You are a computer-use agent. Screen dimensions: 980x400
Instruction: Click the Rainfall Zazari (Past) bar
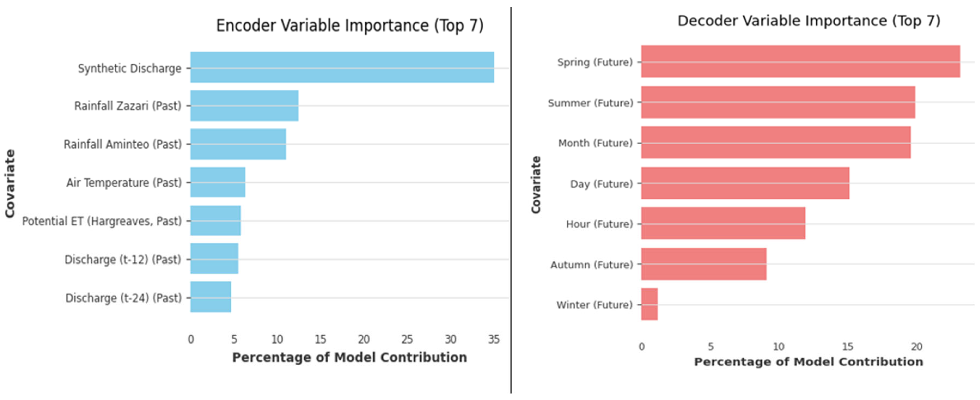point(244,105)
